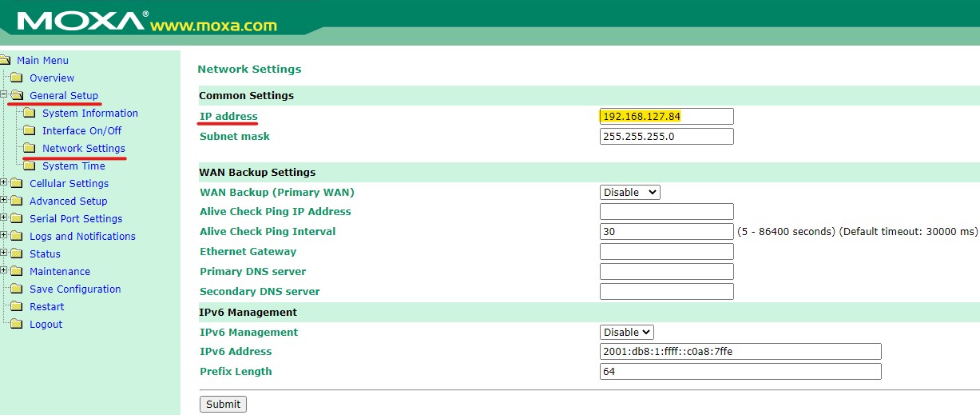This screenshot has height=415, width=980.
Task: Click the folder icon next to Logout
Action: (x=16, y=324)
